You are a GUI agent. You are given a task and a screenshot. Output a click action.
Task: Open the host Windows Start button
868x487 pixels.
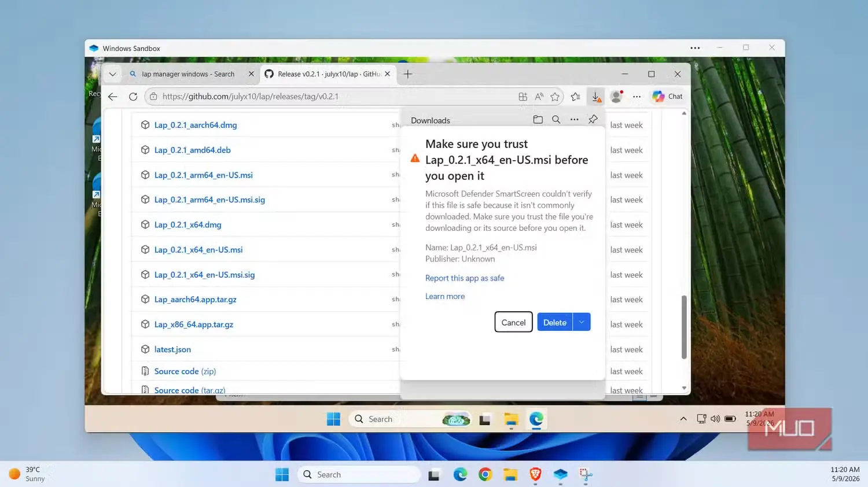click(282, 475)
